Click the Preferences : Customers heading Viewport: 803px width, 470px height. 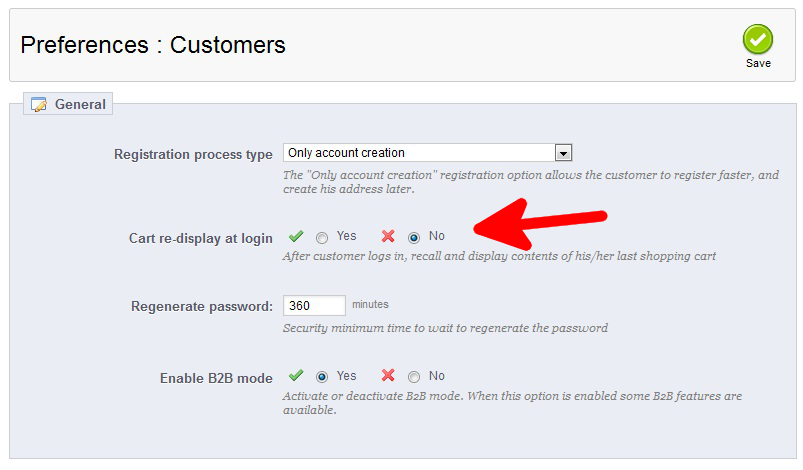click(x=153, y=45)
